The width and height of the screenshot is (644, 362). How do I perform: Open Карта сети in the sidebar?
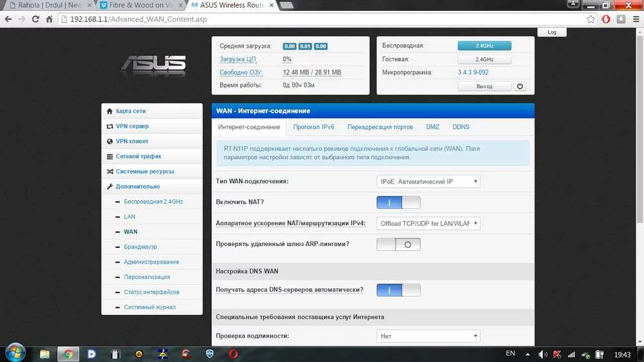coord(152,111)
